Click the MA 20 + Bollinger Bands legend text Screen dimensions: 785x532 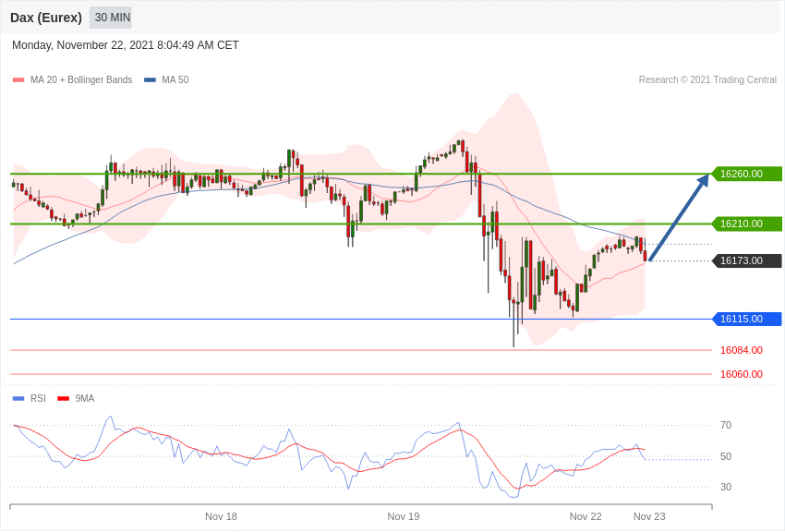pyautogui.click(x=81, y=80)
